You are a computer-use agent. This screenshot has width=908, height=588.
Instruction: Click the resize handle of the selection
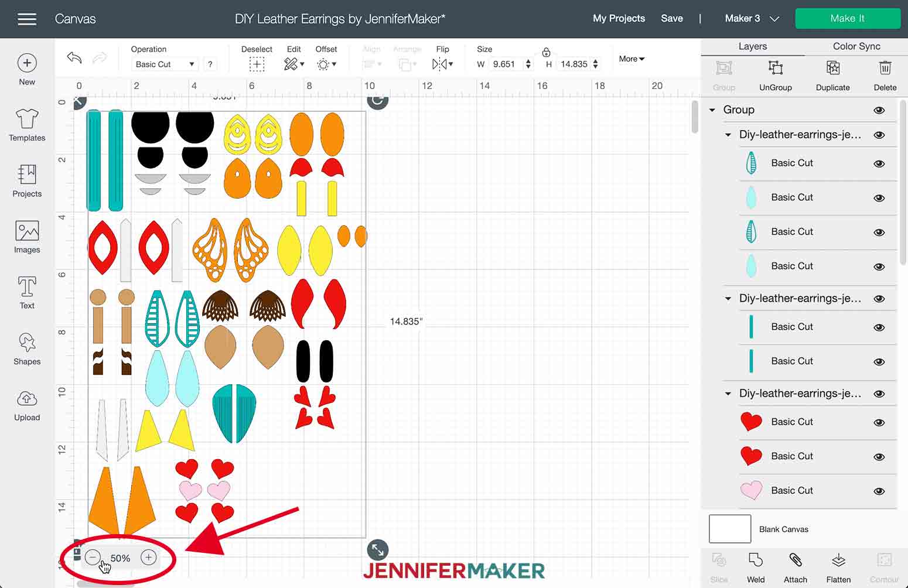(x=378, y=550)
